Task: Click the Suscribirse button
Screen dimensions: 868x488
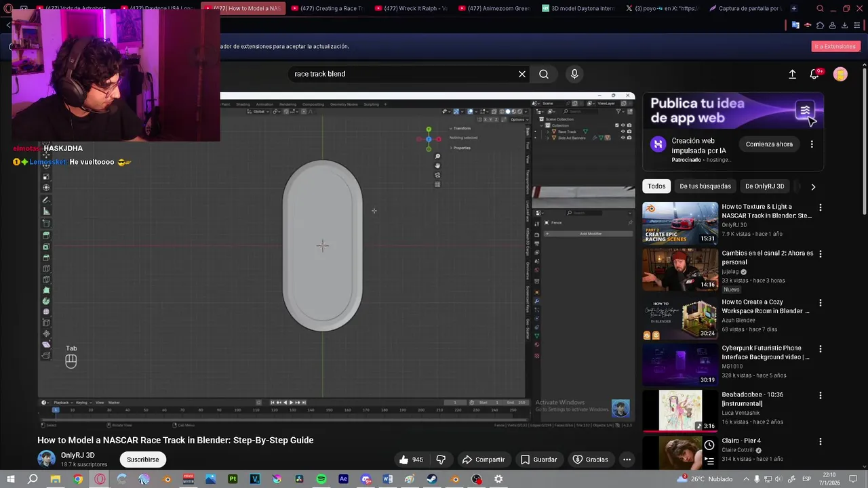Action: pos(142,460)
